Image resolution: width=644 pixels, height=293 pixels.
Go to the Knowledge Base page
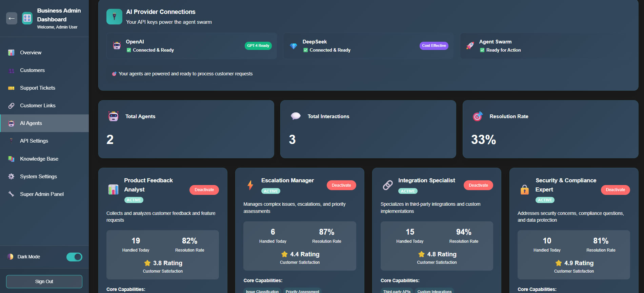click(39, 159)
